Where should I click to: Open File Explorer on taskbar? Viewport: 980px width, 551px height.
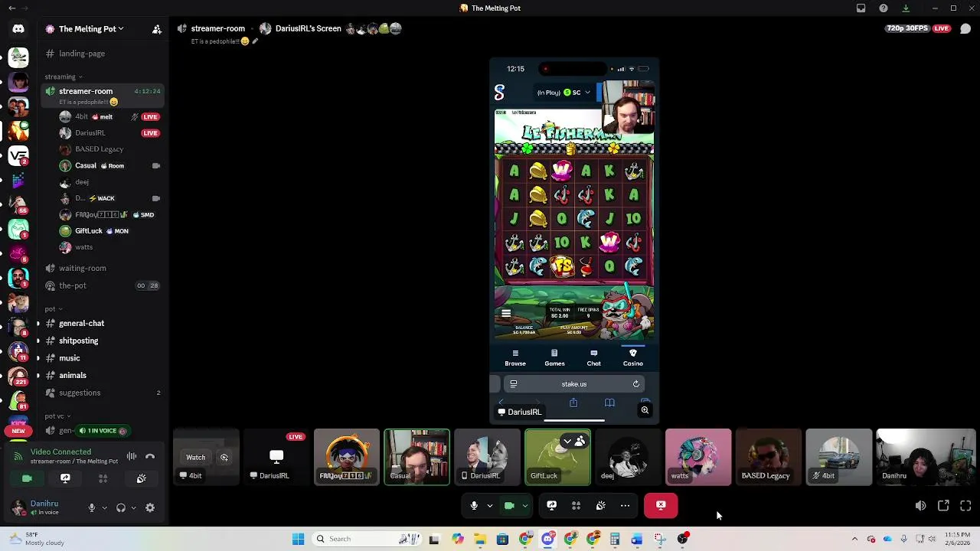coord(479,539)
